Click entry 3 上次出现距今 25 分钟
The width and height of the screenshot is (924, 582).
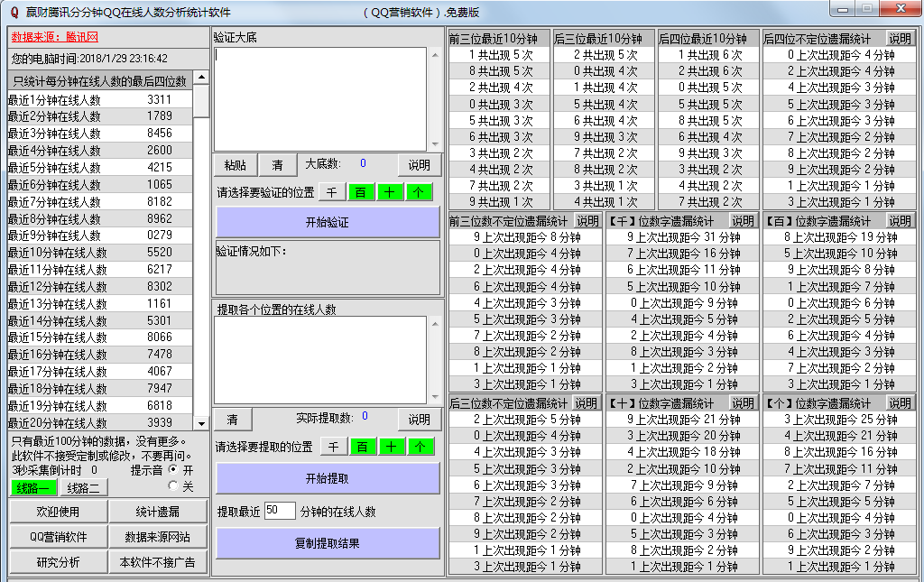pyautogui.click(x=840, y=420)
